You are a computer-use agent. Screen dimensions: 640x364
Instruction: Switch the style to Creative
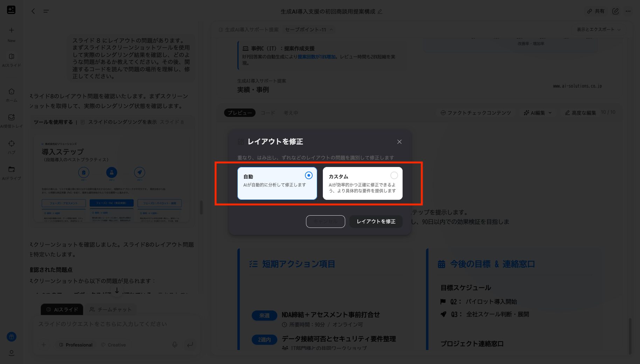point(114,345)
